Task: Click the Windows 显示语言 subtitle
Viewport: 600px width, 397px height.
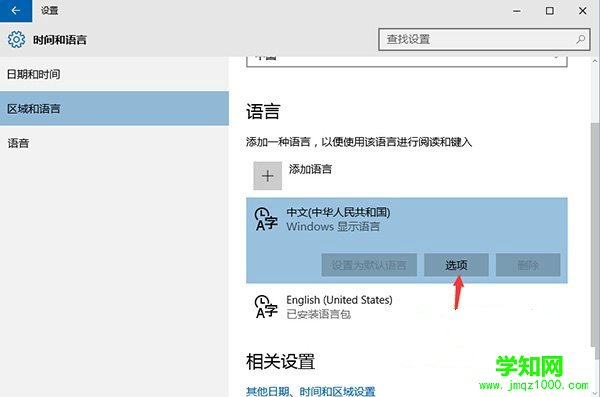Action: click(x=333, y=226)
